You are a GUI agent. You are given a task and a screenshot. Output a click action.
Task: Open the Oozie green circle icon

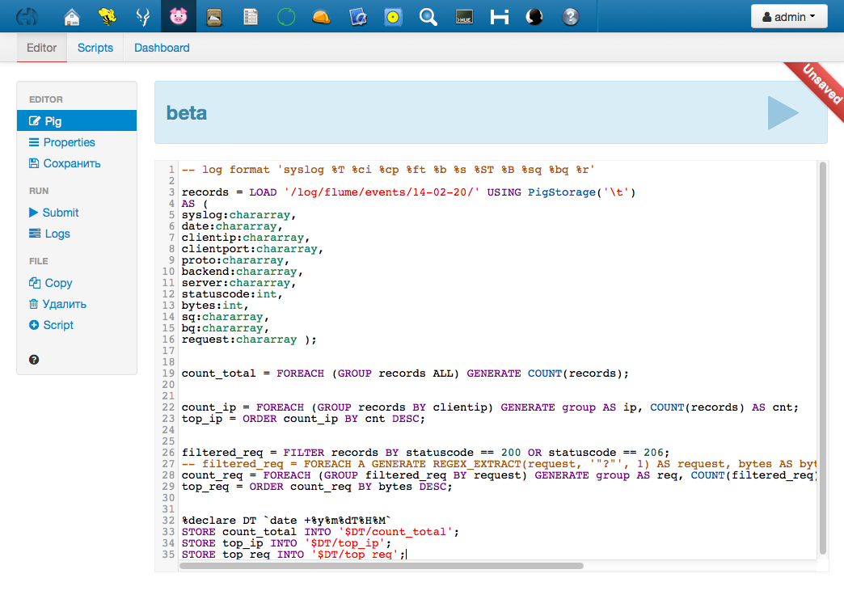pos(286,17)
